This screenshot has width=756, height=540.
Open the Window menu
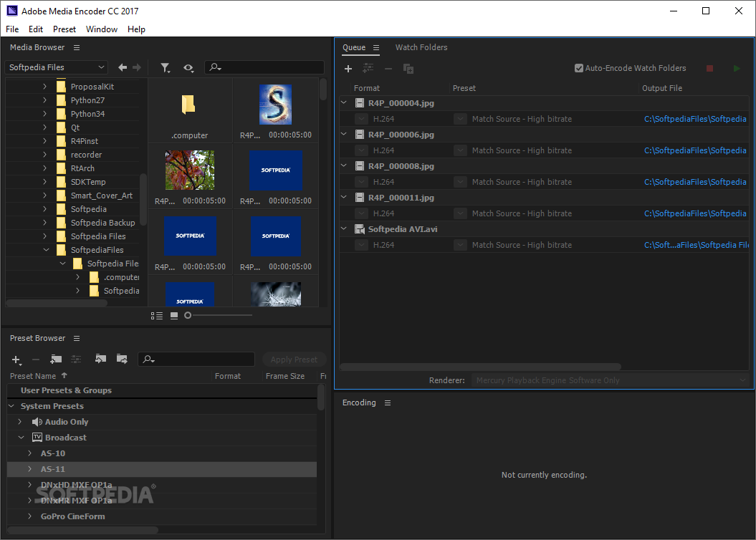point(102,29)
